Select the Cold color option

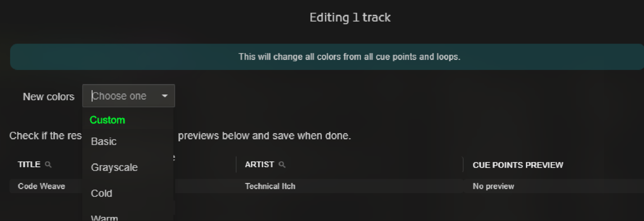101,193
